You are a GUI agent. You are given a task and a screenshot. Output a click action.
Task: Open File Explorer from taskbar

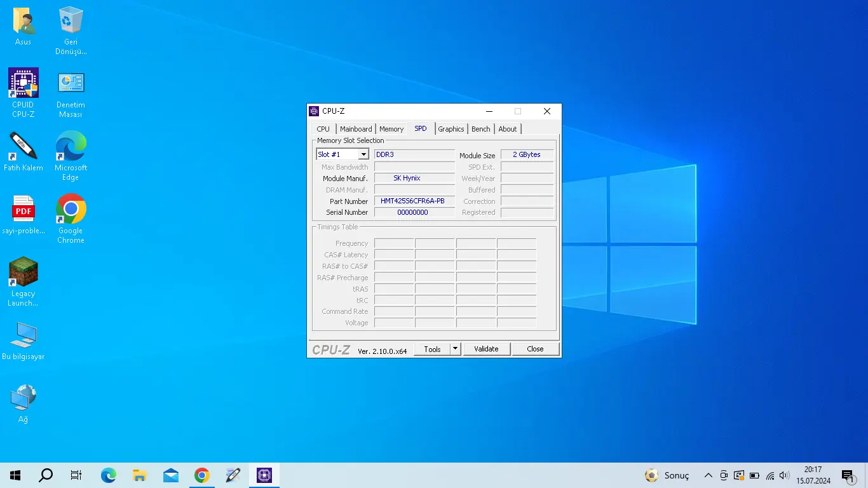[140, 475]
